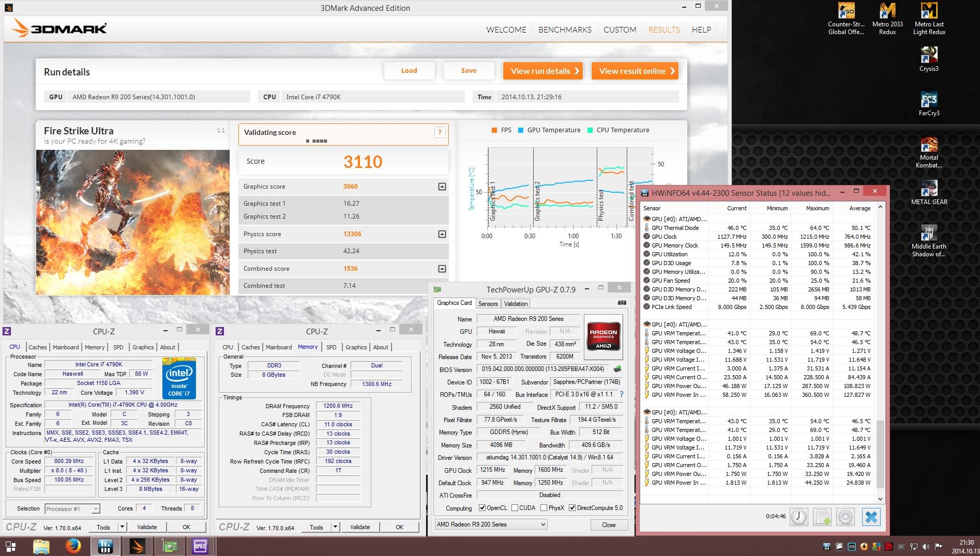Open the WELCOME tab in 3DMark
Viewport: 980px width, 556px height.
(x=506, y=29)
